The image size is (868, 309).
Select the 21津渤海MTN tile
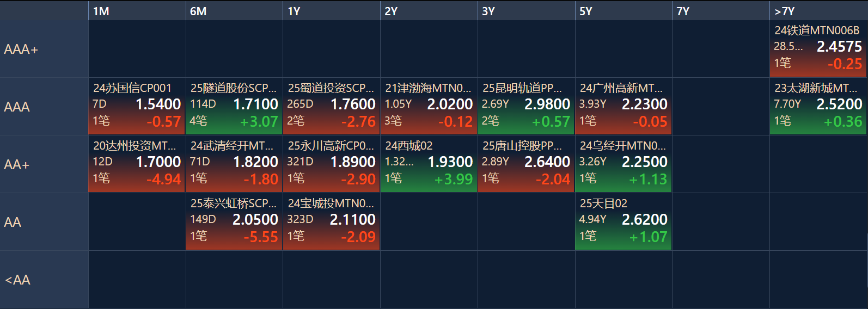pyautogui.click(x=429, y=107)
